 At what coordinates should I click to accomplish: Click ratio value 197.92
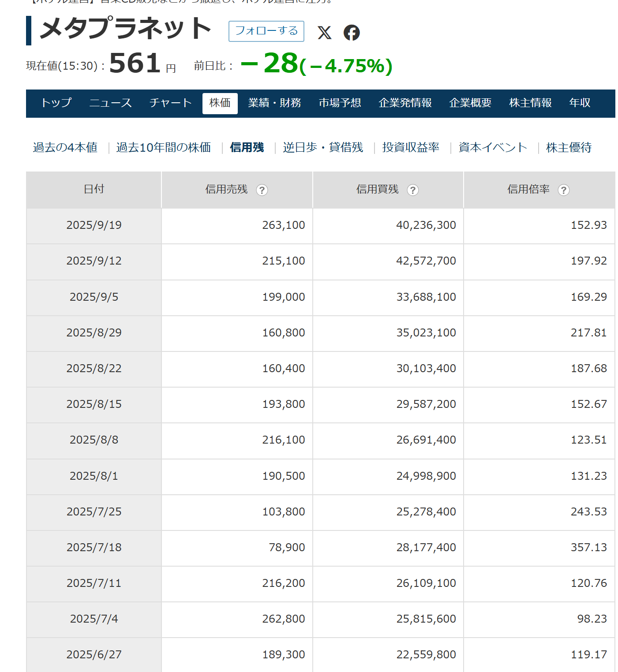589,261
